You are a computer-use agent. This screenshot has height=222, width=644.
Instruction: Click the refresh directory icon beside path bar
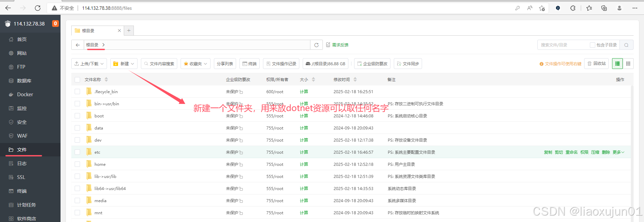click(x=316, y=45)
